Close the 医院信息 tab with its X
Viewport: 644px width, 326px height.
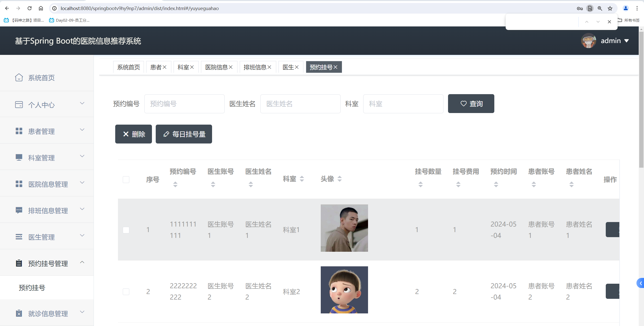click(x=231, y=67)
